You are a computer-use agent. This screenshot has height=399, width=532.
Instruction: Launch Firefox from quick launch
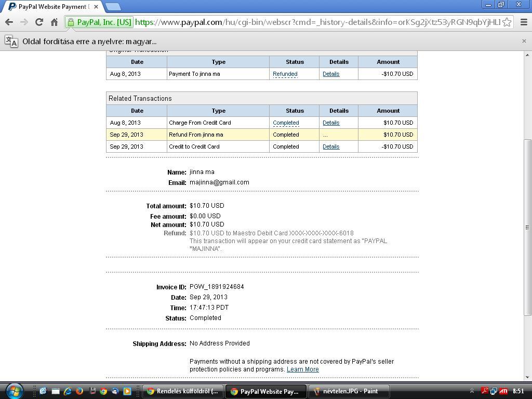pyautogui.click(x=79, y=391)
